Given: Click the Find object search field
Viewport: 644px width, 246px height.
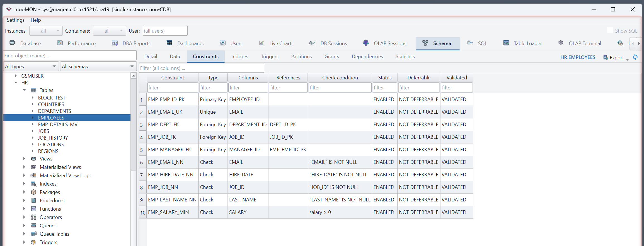Looking at the screenshot, I should click(x=70, y=56).
